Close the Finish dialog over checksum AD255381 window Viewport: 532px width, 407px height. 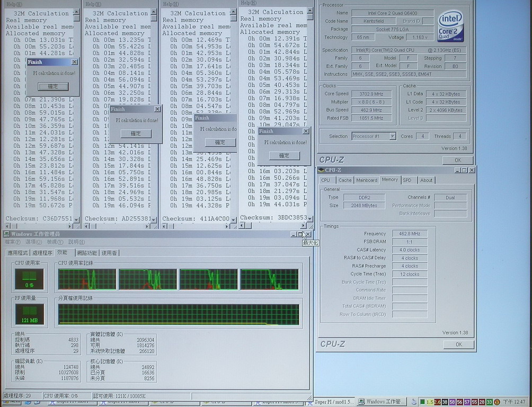pyautogui.click(x=157, y=109)
